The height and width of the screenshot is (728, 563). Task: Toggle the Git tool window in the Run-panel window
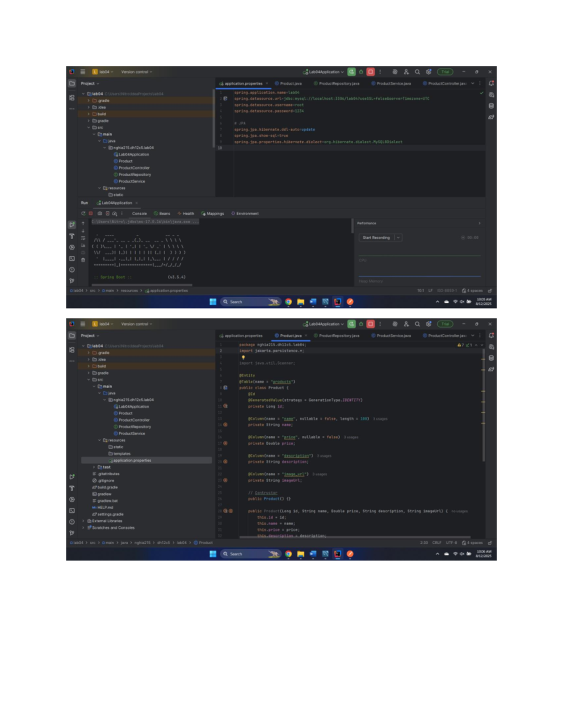point(72,281)
